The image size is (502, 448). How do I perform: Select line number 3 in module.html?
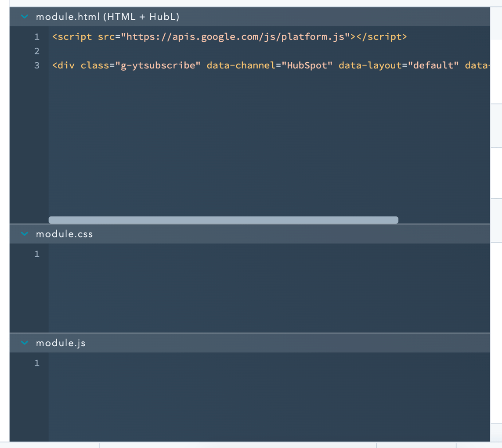click(x=37, y=65)
